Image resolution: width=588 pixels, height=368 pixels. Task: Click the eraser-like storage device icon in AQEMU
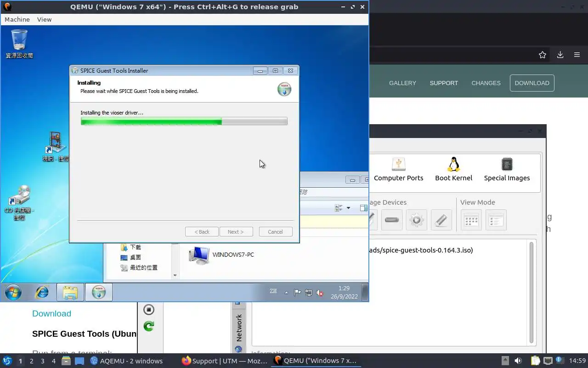441,220
